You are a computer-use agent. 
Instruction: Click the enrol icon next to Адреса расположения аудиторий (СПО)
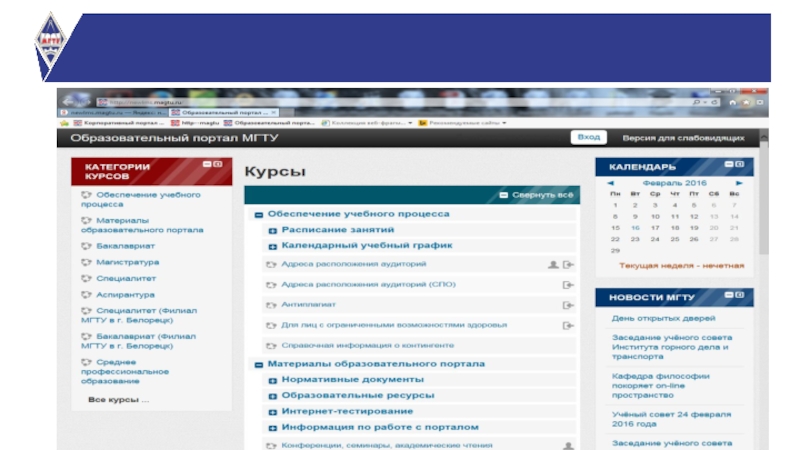coord(568,284)
